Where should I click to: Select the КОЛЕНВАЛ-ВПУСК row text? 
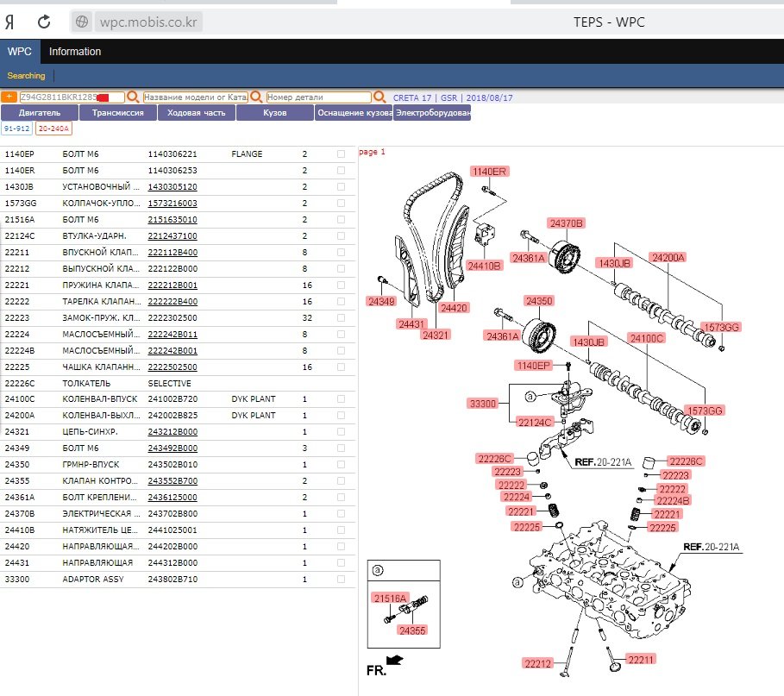click(99, 399)
